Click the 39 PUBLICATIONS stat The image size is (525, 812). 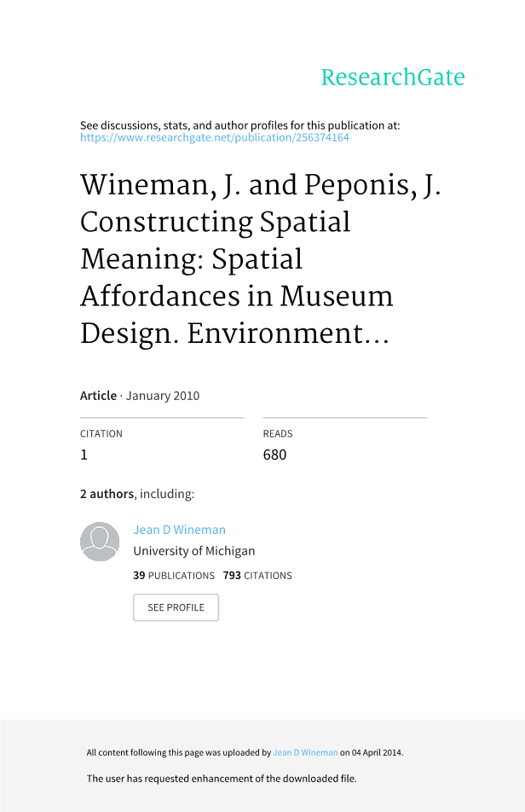pyautogui.click(x=174, y=576)
